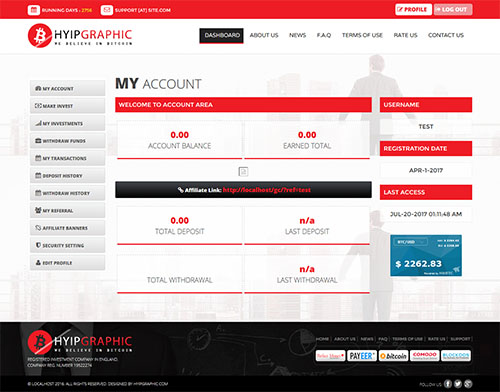Image resolution: width=500 pixels, height=392 pixels.
Task: Click the Home footer link
Action: (322, 339)
